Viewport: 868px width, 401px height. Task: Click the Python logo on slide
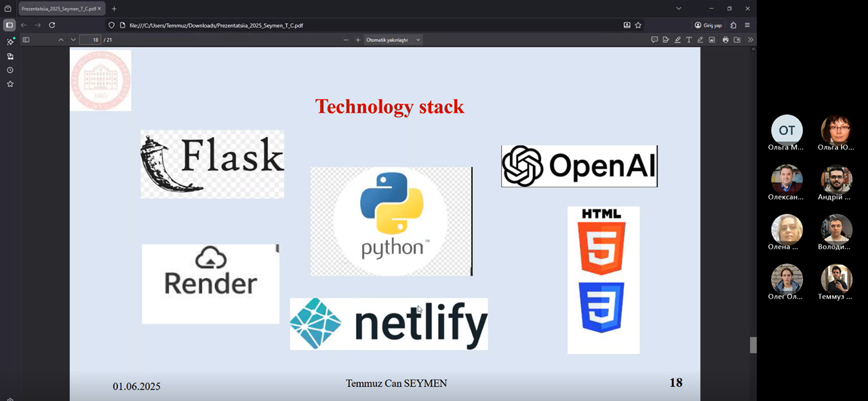point(391,221)
